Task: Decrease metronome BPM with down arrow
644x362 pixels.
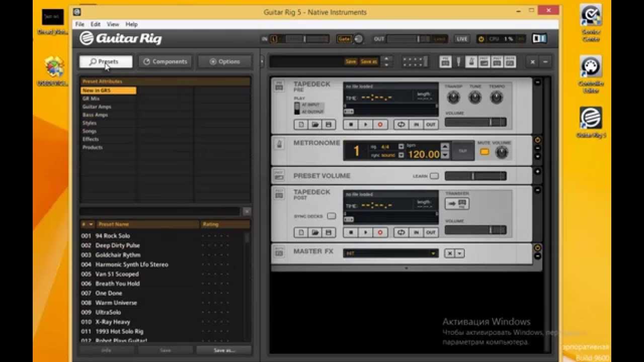Action: point(444,155)
